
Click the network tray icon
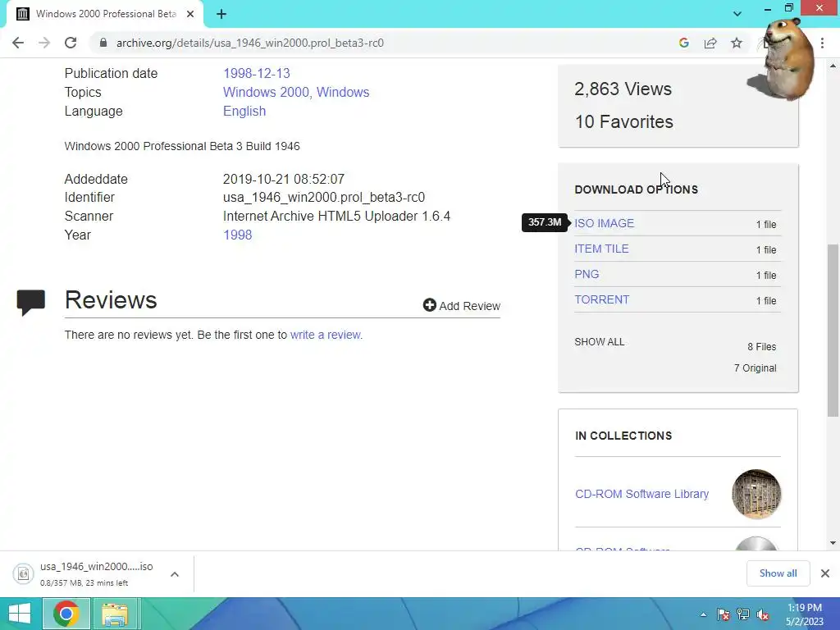coord(743,614)
